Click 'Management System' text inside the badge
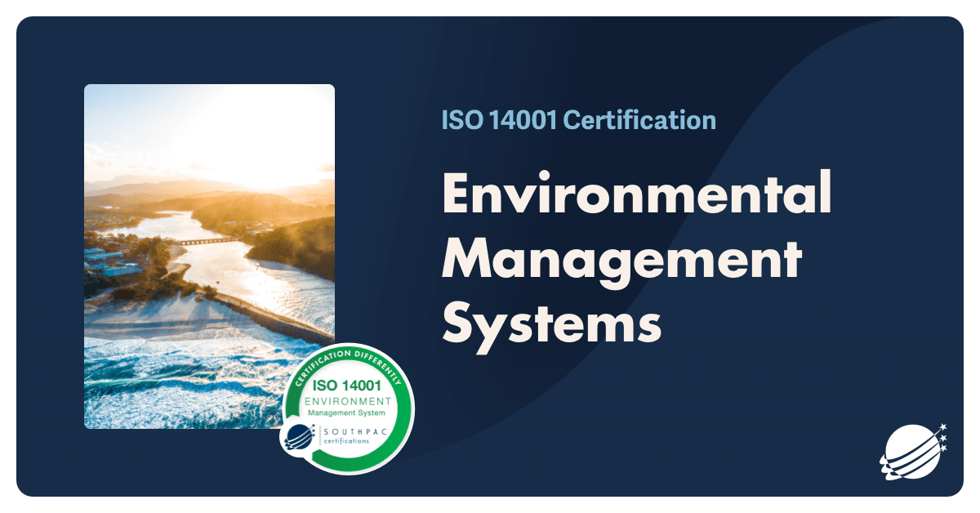Screen dimensions: 980x513 [x=348, y=413]
